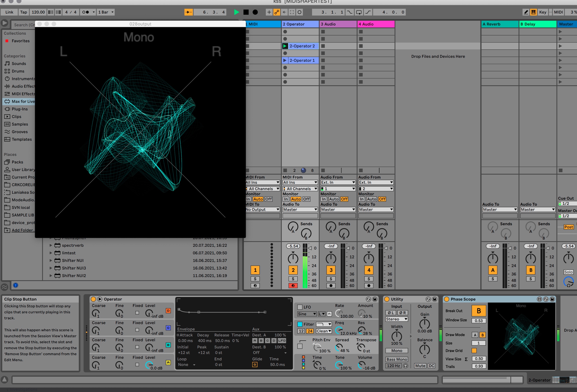Solo the 2 Operator track
The height and width of the screenshot is (392, 577).
[293, 279]
